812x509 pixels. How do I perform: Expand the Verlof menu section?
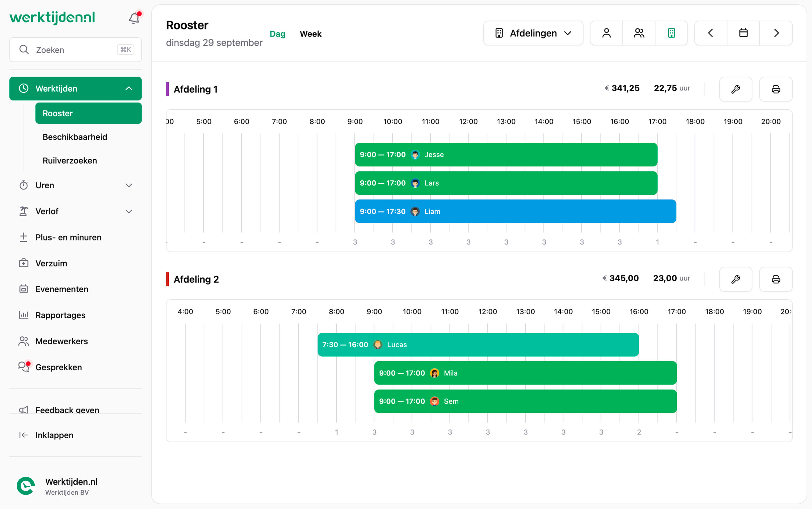tap(75, 212)
